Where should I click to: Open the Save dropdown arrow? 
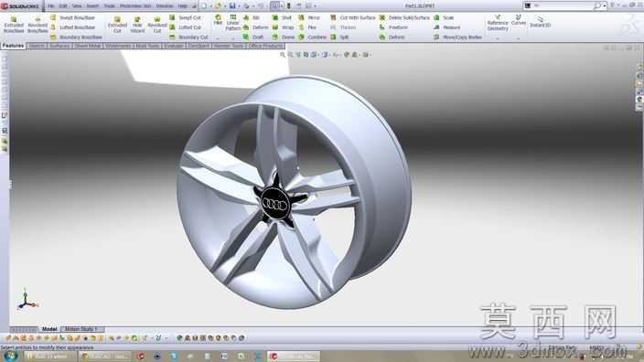(239, 5)
